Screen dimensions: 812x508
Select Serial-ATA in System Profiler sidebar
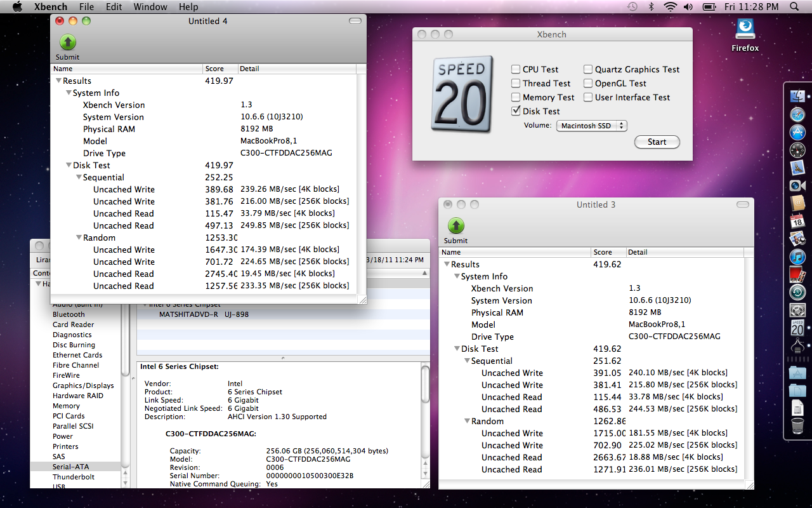point(75,467)
